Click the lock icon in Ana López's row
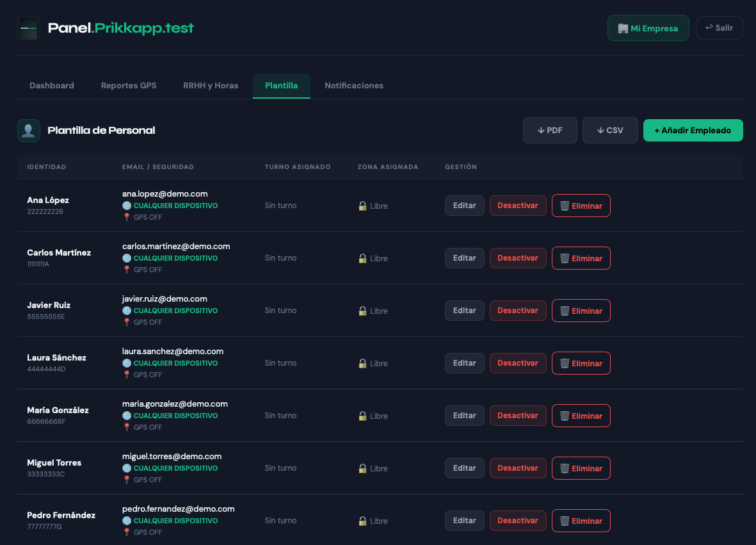Viewport: 756px width, 545px height. [x=362, y=206]
